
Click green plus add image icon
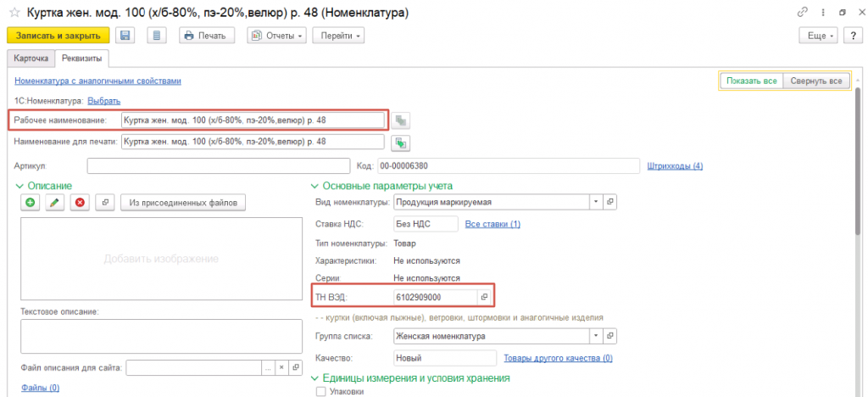[31, 202]
